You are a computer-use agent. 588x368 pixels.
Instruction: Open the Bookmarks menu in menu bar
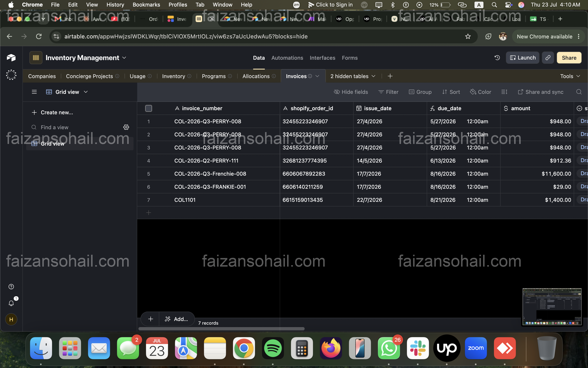[146, 5]
